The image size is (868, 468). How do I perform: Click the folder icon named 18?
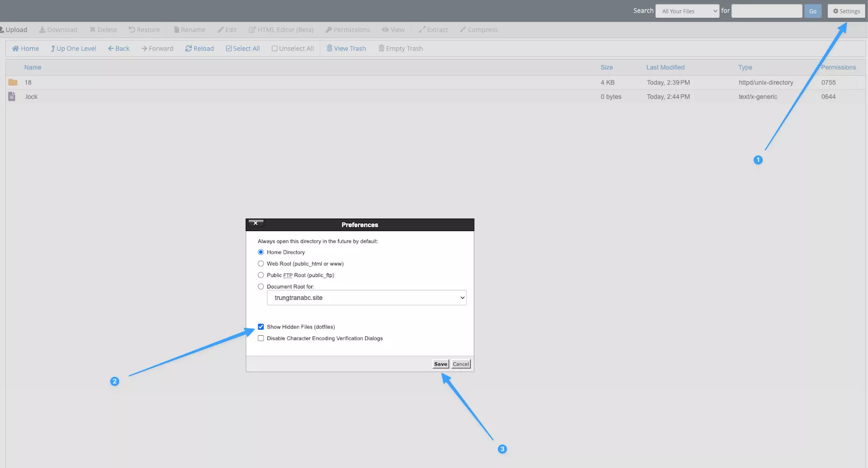[x=13, y=82]
